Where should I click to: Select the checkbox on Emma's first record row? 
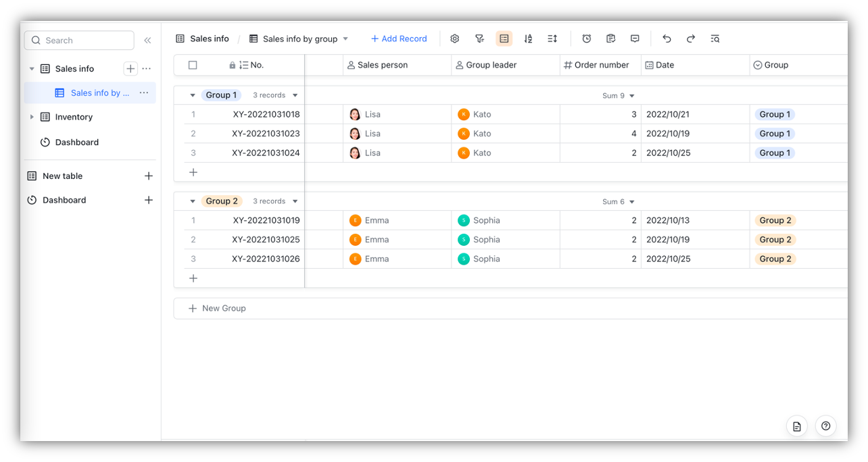click(x=193, y=220)
